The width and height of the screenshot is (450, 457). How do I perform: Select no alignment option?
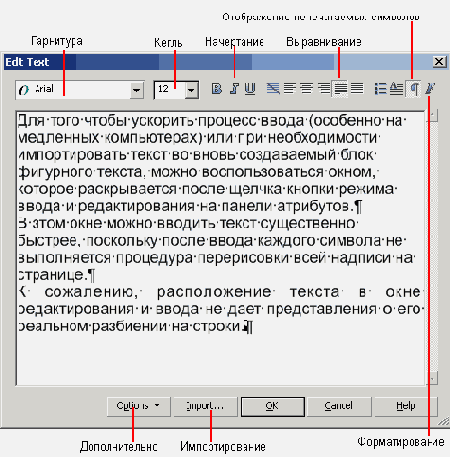(x=273, y=89)
